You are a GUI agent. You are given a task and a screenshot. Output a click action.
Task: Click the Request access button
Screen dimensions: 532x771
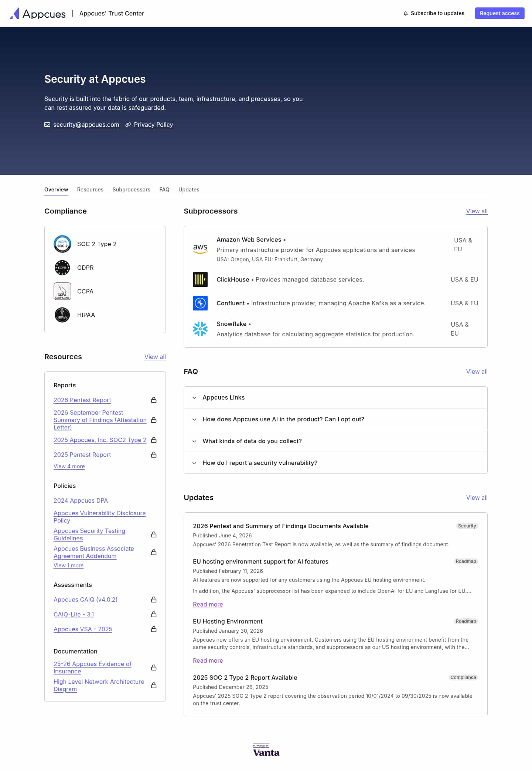[x=499, y=13]
